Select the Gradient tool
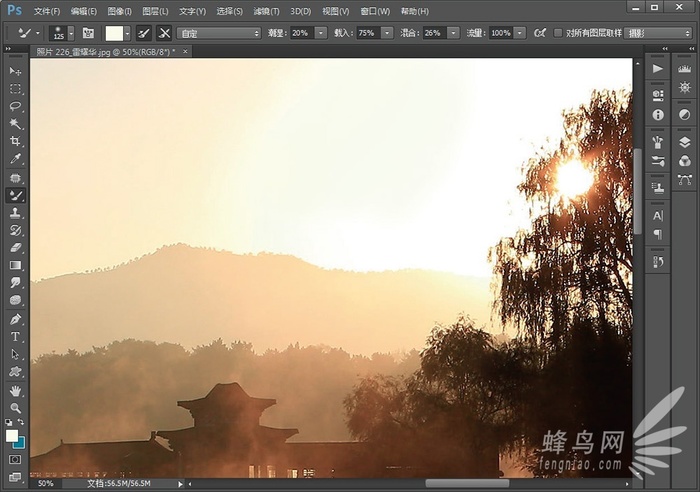The width and height of the screenshot is (700, 492). coord(15,265)
